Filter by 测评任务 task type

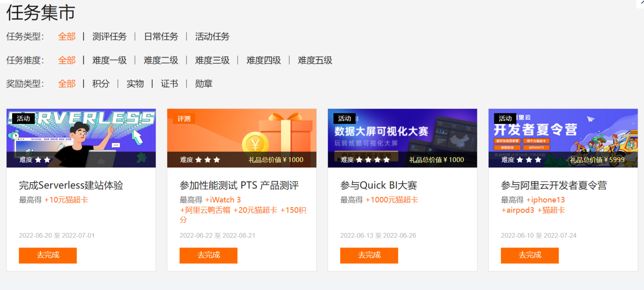click(x=109, y=36)
